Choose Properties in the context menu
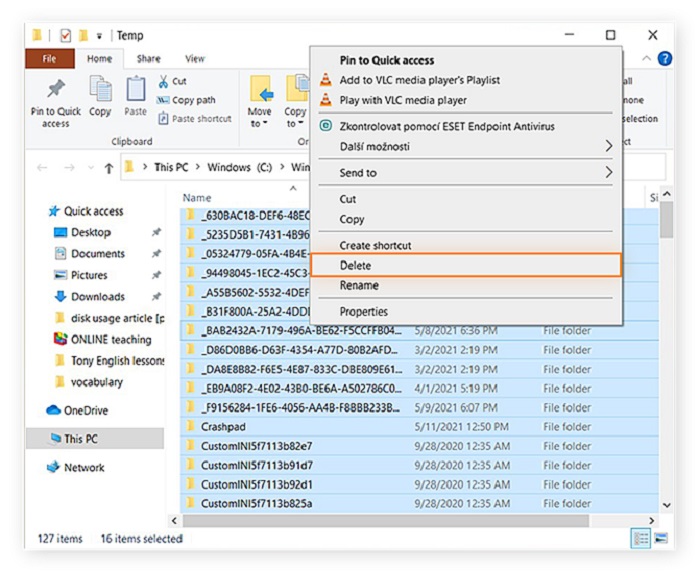Image resolution: width=700 pixels, height=573 pixels. pyautogui.click(x=466, y=311)
